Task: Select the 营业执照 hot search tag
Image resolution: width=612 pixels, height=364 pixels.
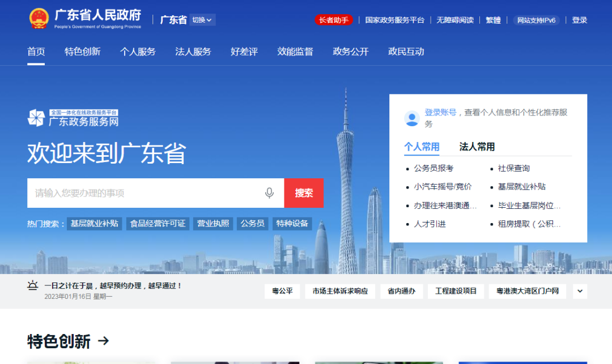Action: coord(212,224)
